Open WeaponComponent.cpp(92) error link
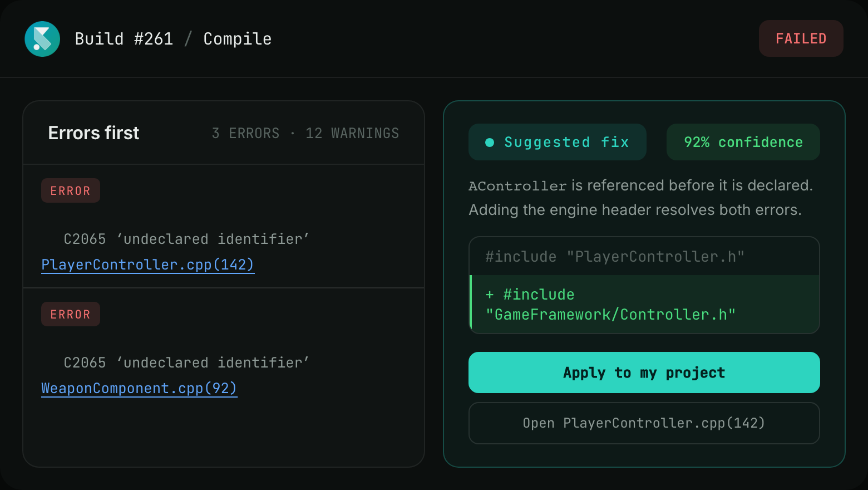The height and width of the screenshot is (490, 868). (x=139, y=388)
